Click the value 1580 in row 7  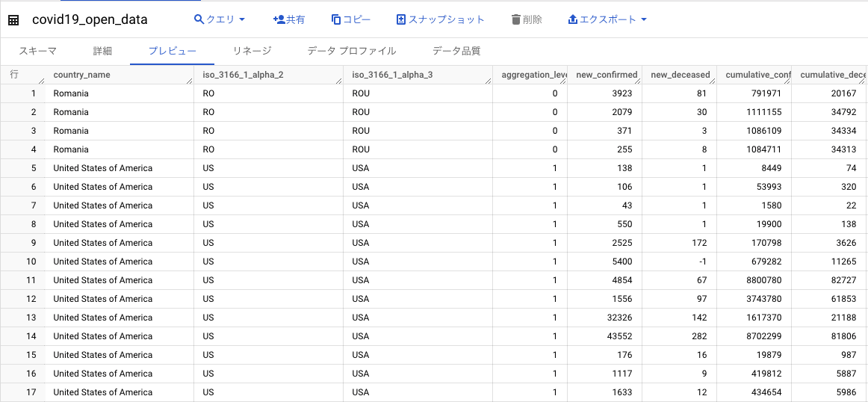tap(772, 205)
